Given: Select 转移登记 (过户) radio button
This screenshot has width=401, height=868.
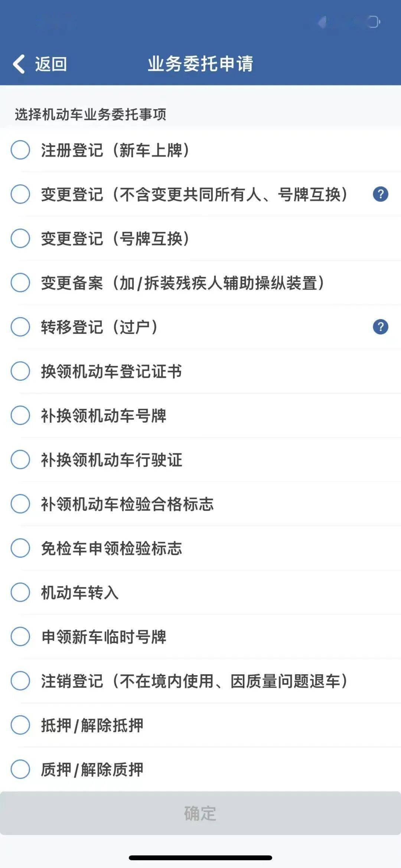Looking at the screenshot, I should tap(20, 327).
